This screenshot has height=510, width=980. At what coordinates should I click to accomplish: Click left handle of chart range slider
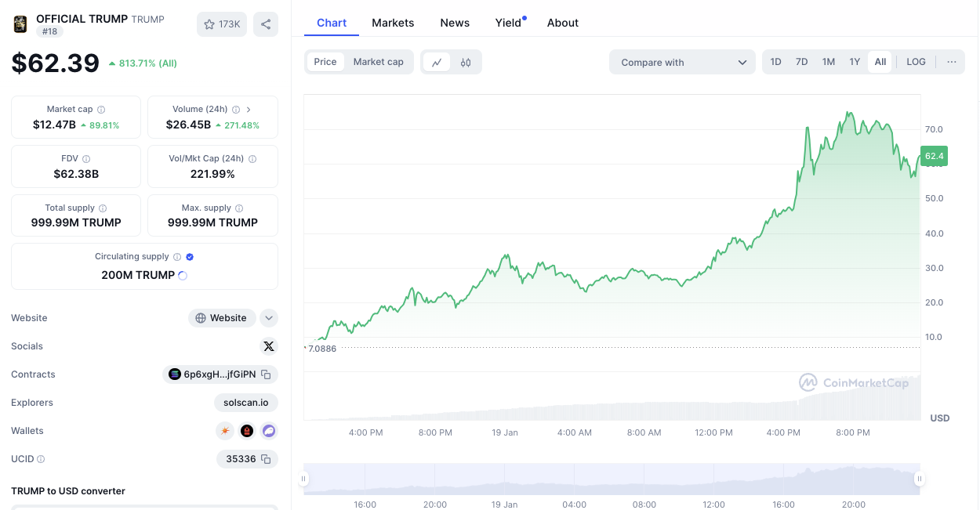point(304,479)
